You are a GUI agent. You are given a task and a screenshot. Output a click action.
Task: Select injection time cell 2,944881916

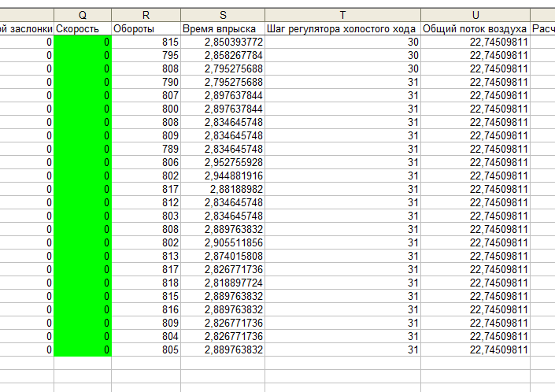[223, 176]
